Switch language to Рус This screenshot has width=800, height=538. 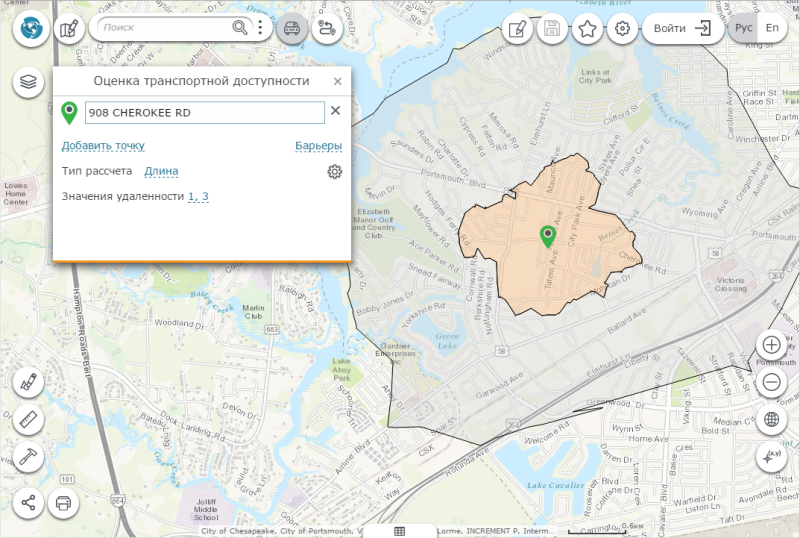[744, 28]
